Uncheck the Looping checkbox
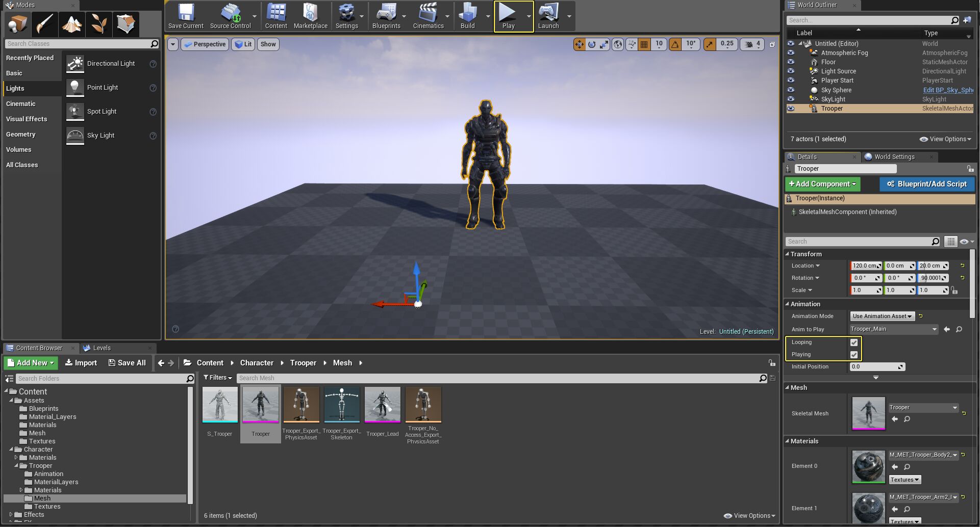 click(x=853, y=342)
